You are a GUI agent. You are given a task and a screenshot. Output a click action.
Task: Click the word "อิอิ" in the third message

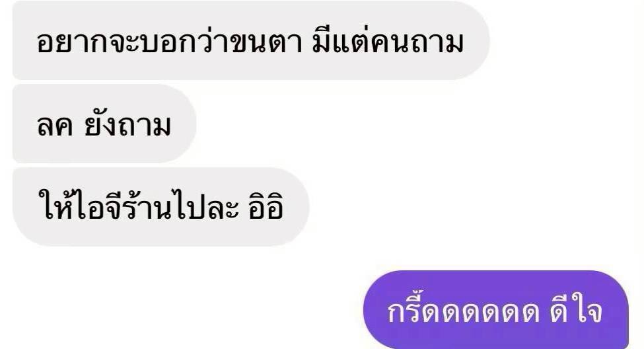[x=266, y=207]
